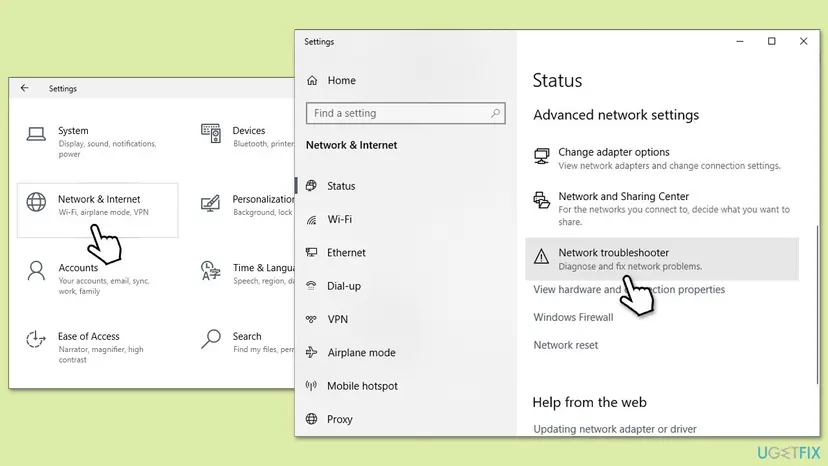Minimize the front Settings window
The height and width of the screenshot is (466, 828).
[740, 41]
